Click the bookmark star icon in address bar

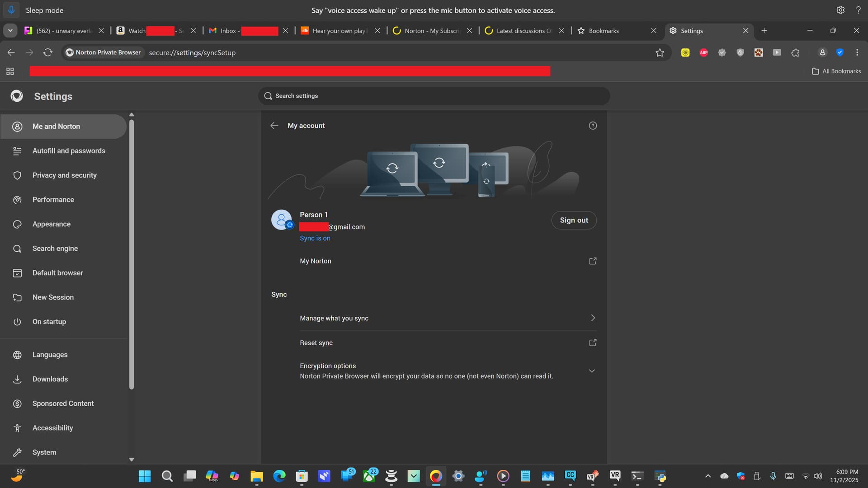point(660,53)
